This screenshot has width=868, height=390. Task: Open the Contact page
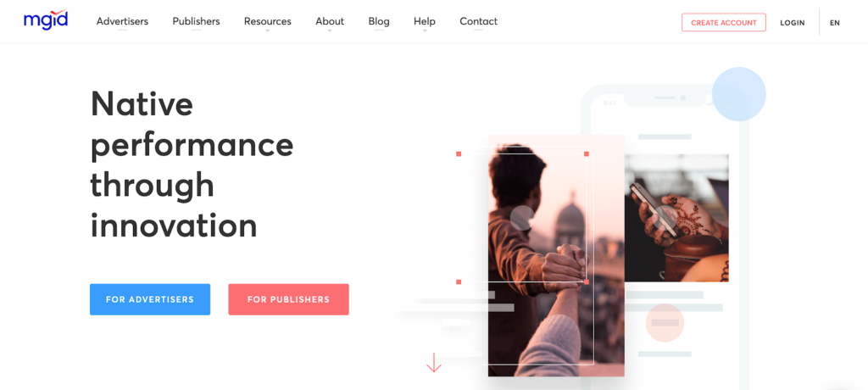pos(478,21)
